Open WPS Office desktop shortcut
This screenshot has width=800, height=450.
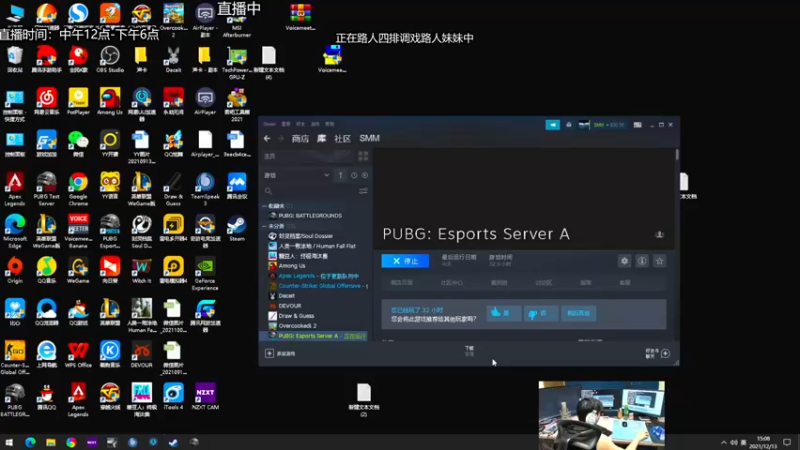78,354
